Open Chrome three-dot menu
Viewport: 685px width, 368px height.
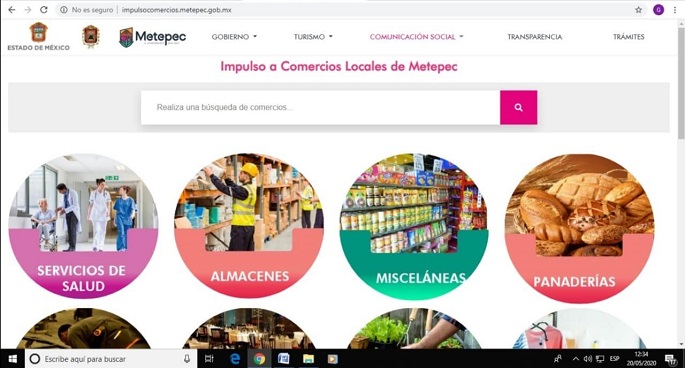pos(675,10)
